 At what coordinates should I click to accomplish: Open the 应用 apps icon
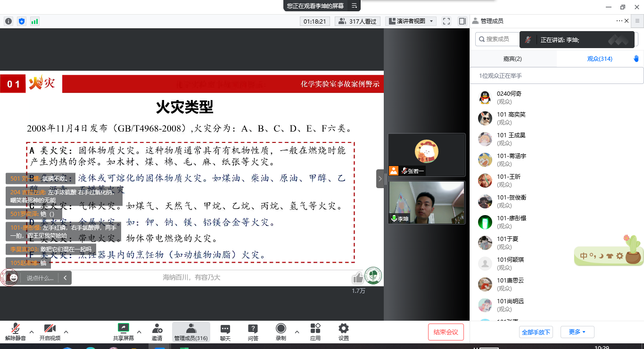pyautogui.click(x=315, y=332)
